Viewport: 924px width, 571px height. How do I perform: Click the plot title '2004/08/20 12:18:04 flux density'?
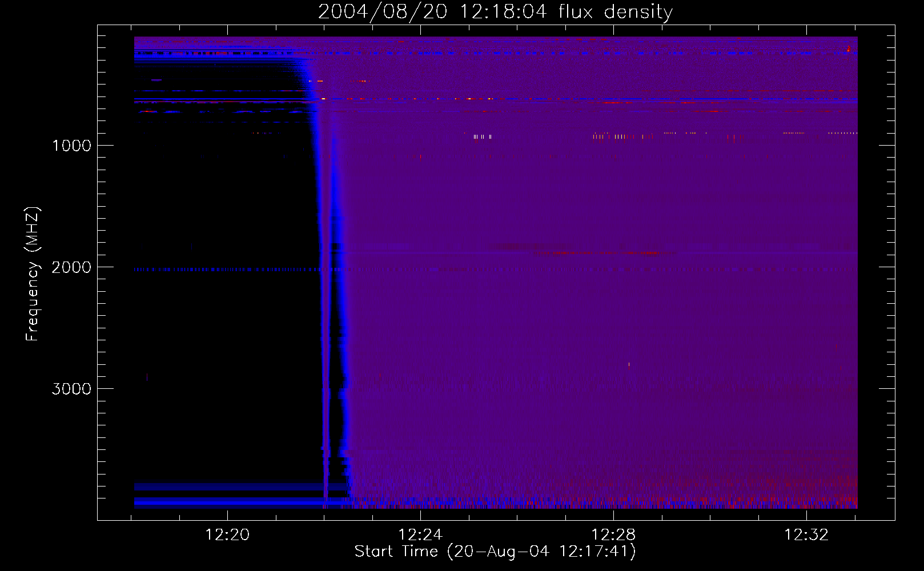[x=496, y=12]
